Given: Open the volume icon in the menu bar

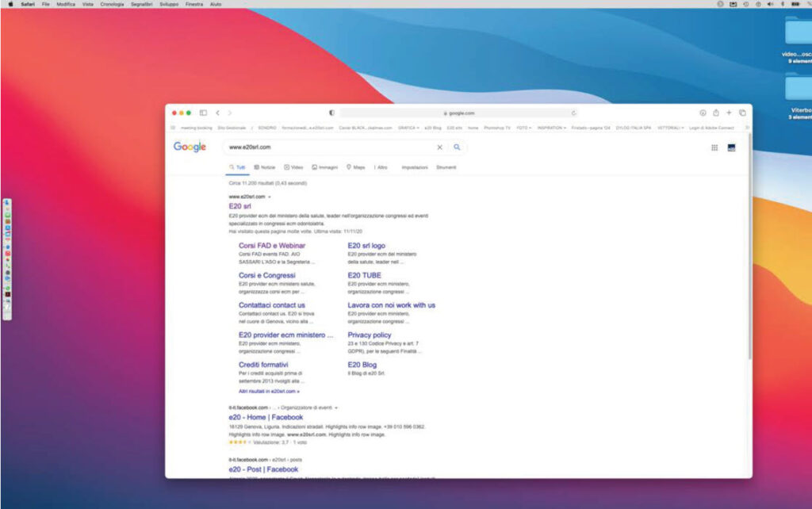Looking at the screenshot, I should pos(770,4).
